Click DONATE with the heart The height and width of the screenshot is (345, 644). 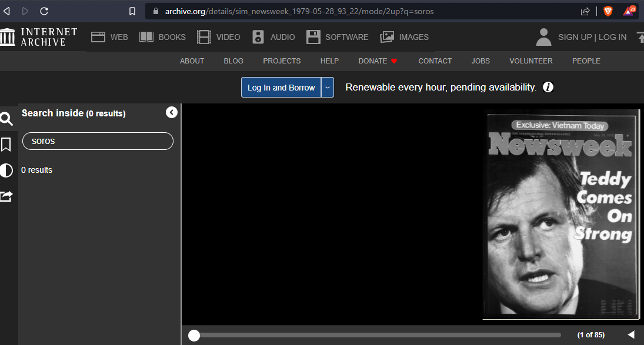coord(378,61)
